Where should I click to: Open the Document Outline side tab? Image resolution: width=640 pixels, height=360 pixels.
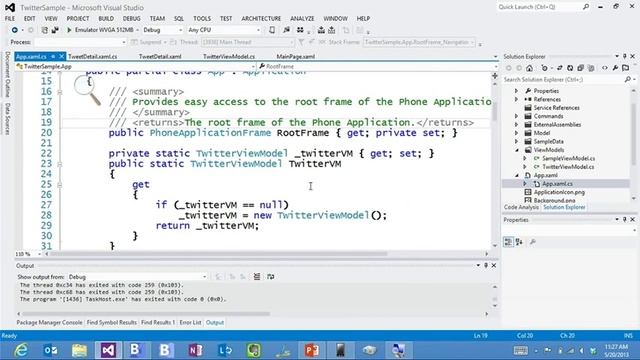[x=7, y=74]
